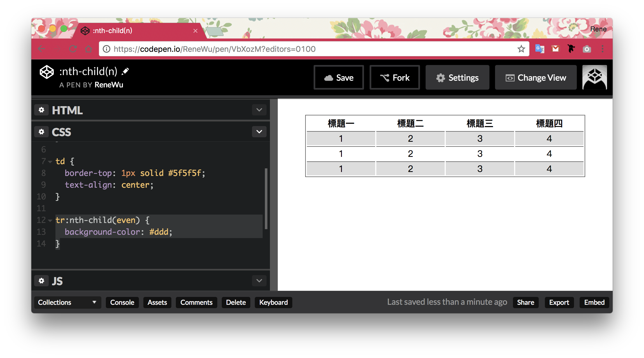Open a new browser tab
The image size is (644, 358).
click(215, 32)
